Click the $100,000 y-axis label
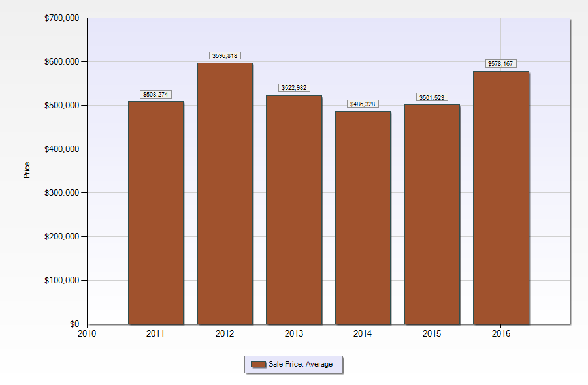 click(62, 280)
